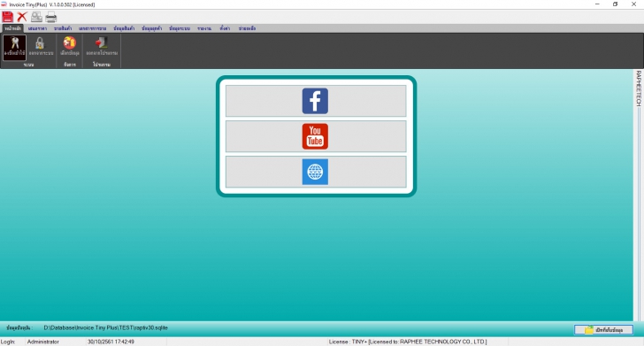Click the open data folder button at bottom right

tap(603, 329)
